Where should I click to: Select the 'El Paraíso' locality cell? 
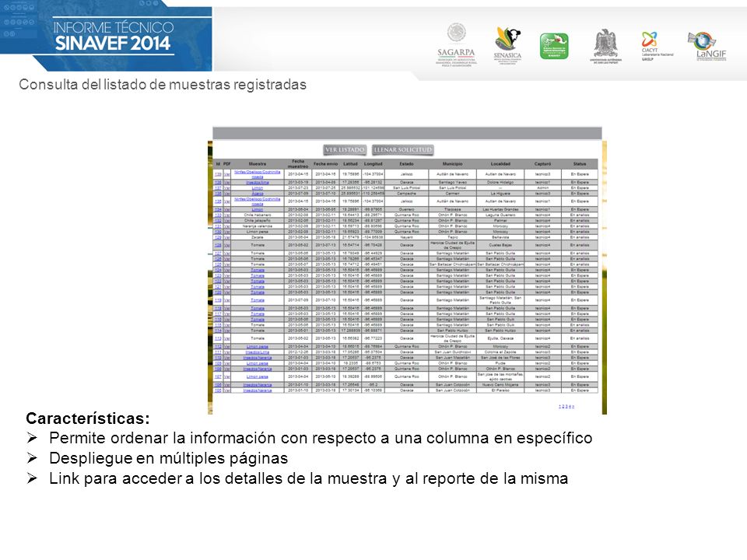click(500, 390)
